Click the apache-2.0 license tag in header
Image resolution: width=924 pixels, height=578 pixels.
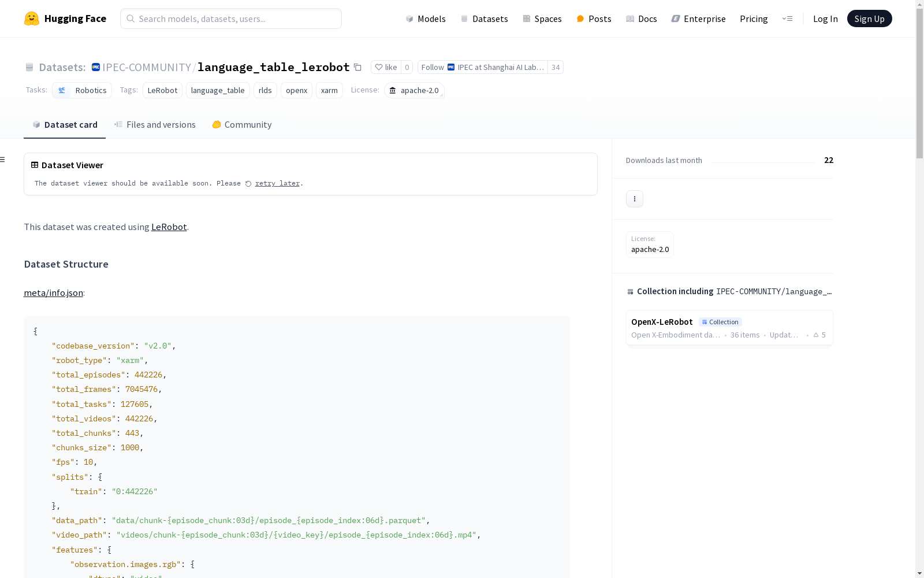point(414,90)
